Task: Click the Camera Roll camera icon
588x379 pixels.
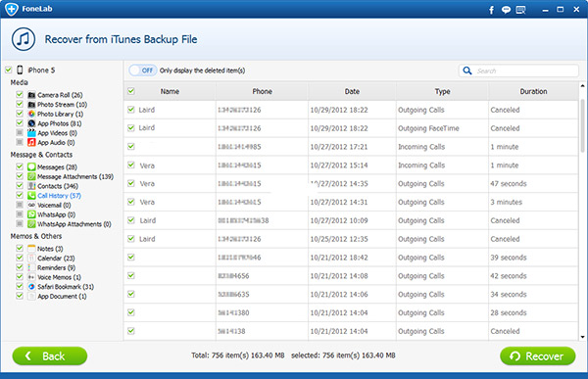Action: [31, 95]
